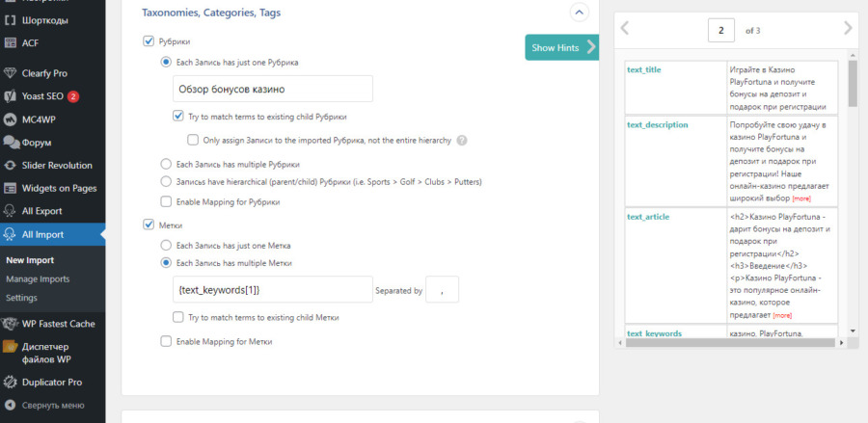This screenshot has height=423, width=868.
Task: Click the Duplicator Pro gear icon
Action: tap(10, 383)
